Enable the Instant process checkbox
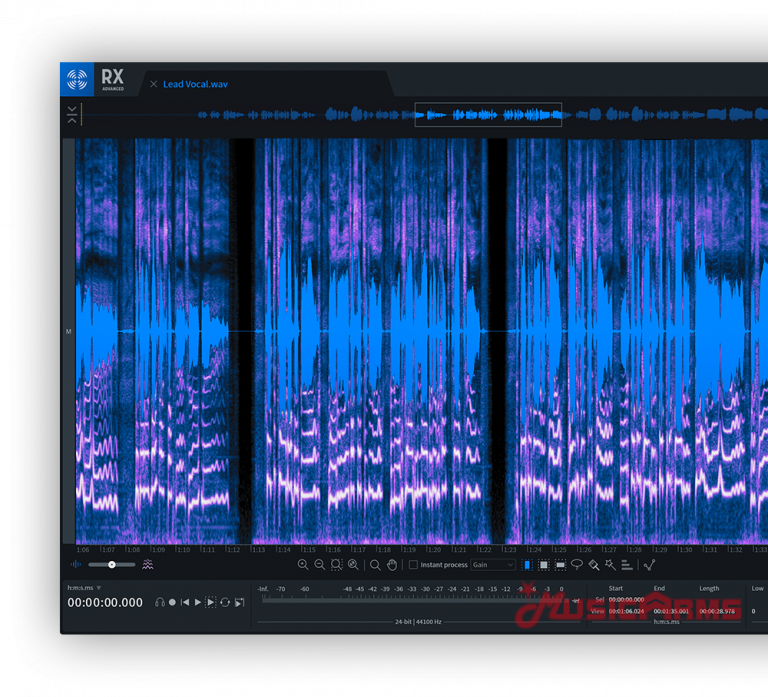 pos(413,565)
